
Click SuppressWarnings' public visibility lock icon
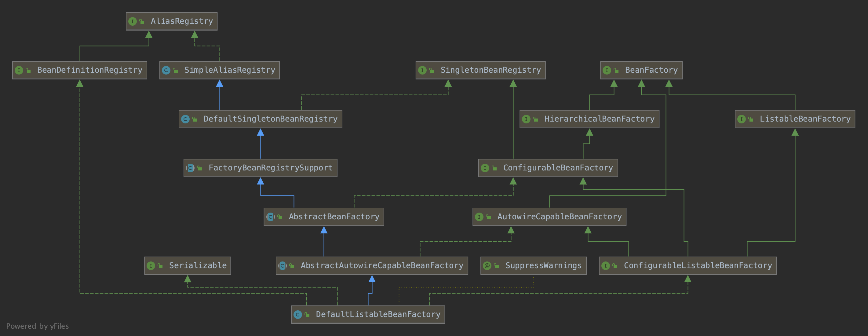[x=496, y=266]
